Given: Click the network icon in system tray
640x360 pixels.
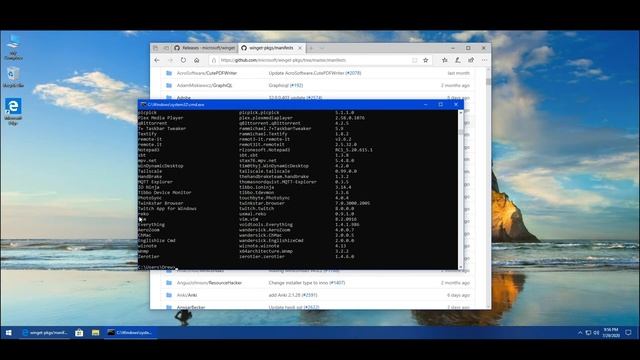Looking at the screenshot, I should (588, 333).
